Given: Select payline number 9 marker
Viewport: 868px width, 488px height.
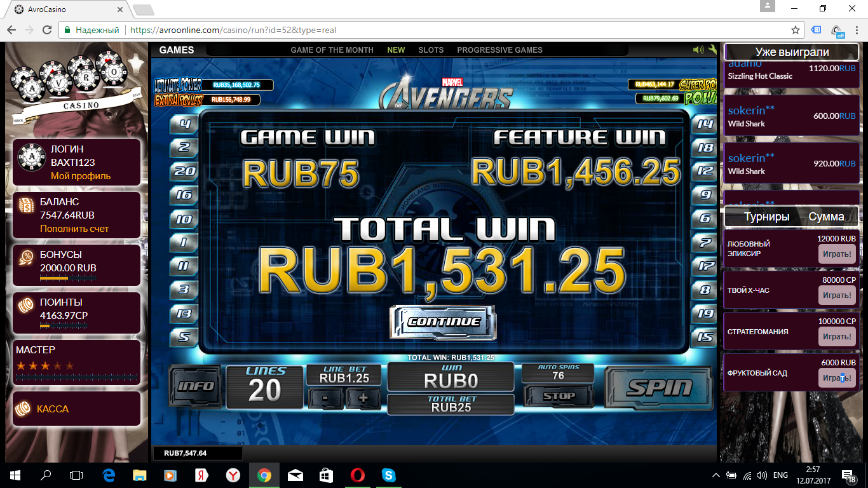Looking at the screenshot, I should 705,195.
